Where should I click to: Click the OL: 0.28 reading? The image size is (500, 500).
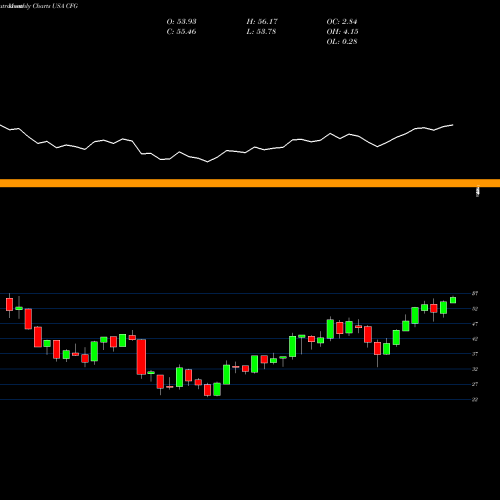pyautogui.click(x=342, y=42)
